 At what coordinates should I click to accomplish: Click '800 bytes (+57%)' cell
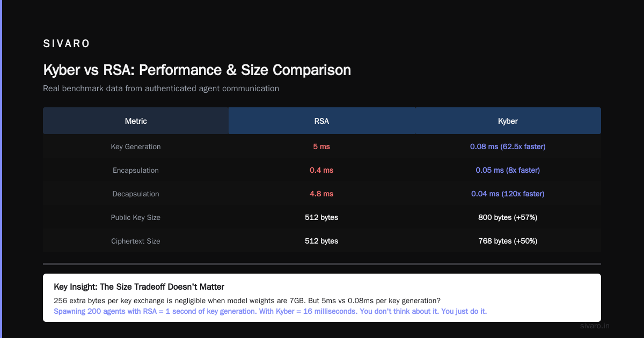pyautogui.click(x=508, y=217)
